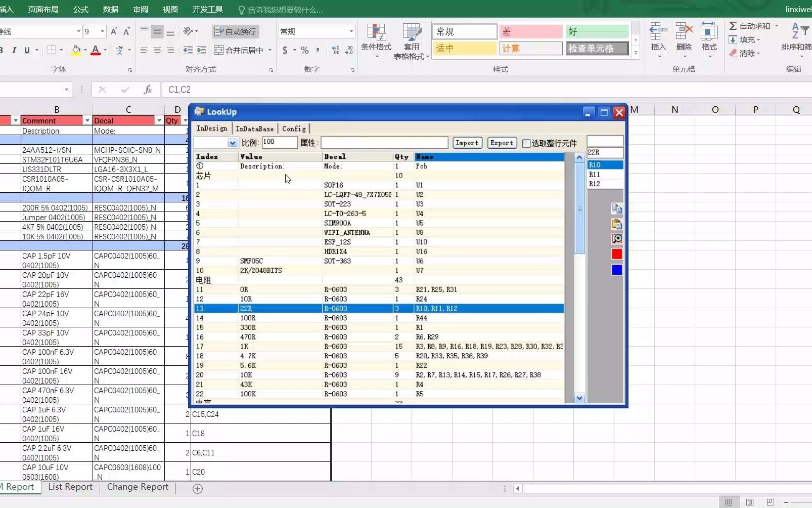Viewport: 812px width, 508px height.
Task: Click the LookUp list scroll down arrow
Action: [579, 398]
